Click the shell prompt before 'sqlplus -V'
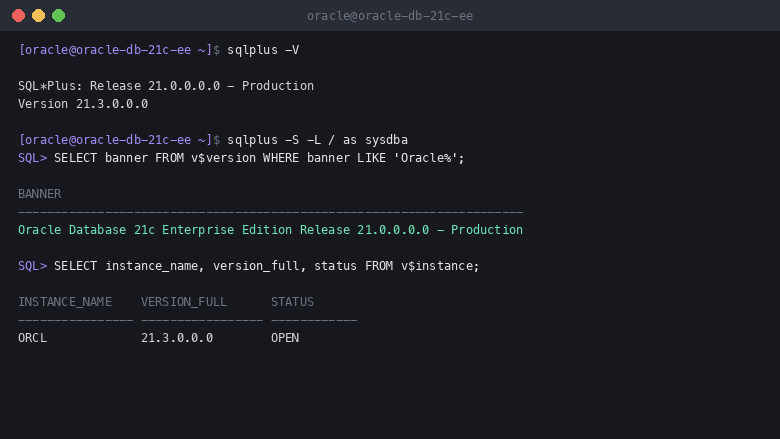Viewport: 780px width, 439px height. point(119,50)
